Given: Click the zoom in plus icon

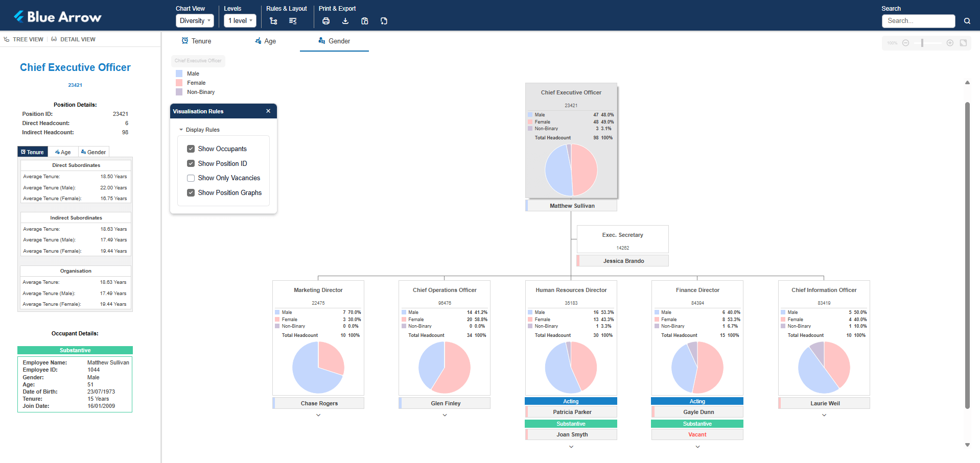Looking at the screenshot, I should 950,43.
